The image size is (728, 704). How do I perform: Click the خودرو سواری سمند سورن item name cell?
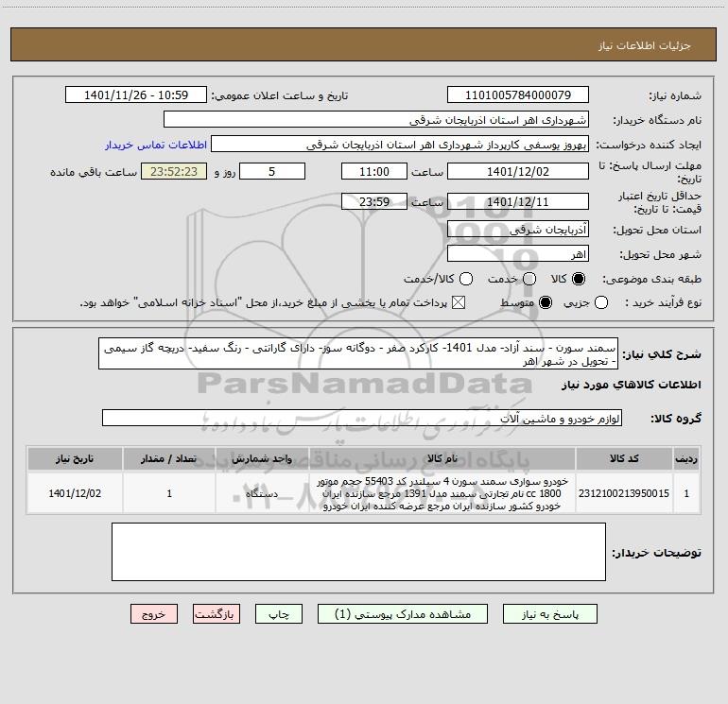(442, 493)
